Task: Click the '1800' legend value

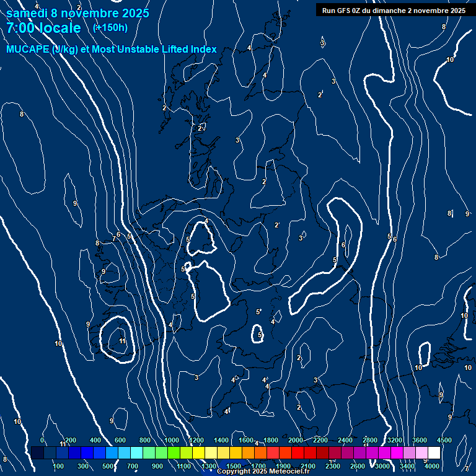Action: pyautogui.click(x=271, y=440)
